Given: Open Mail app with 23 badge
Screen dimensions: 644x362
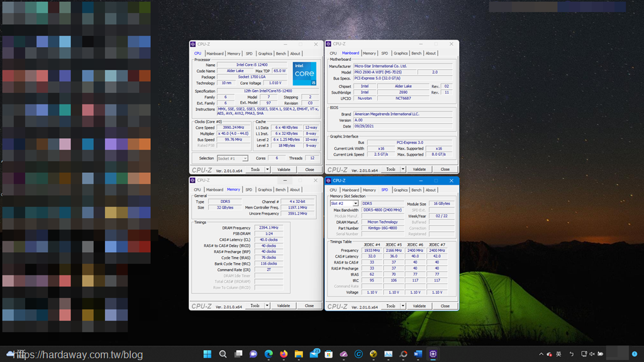Looking at the screenshot, I should (x=314, y=354).
